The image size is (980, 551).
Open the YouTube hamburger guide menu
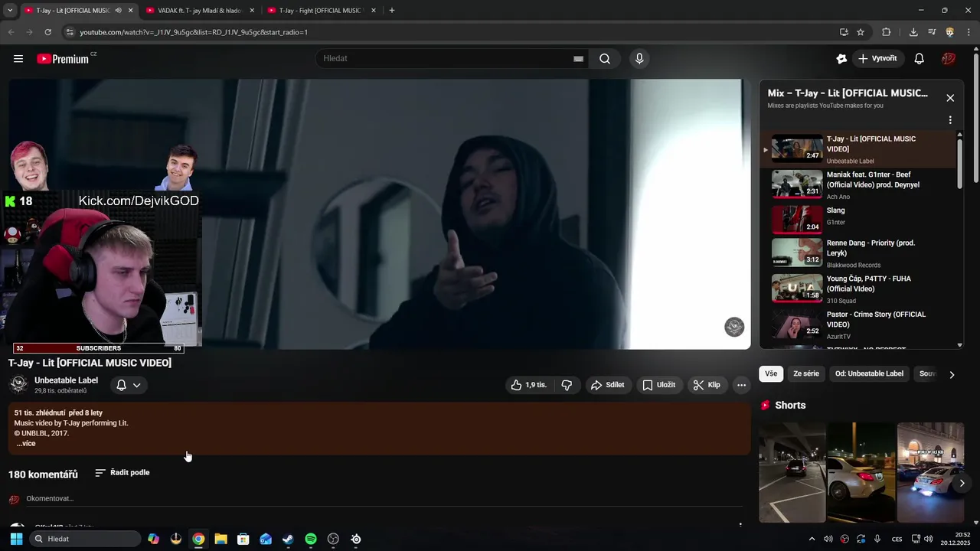pos(18,59)
